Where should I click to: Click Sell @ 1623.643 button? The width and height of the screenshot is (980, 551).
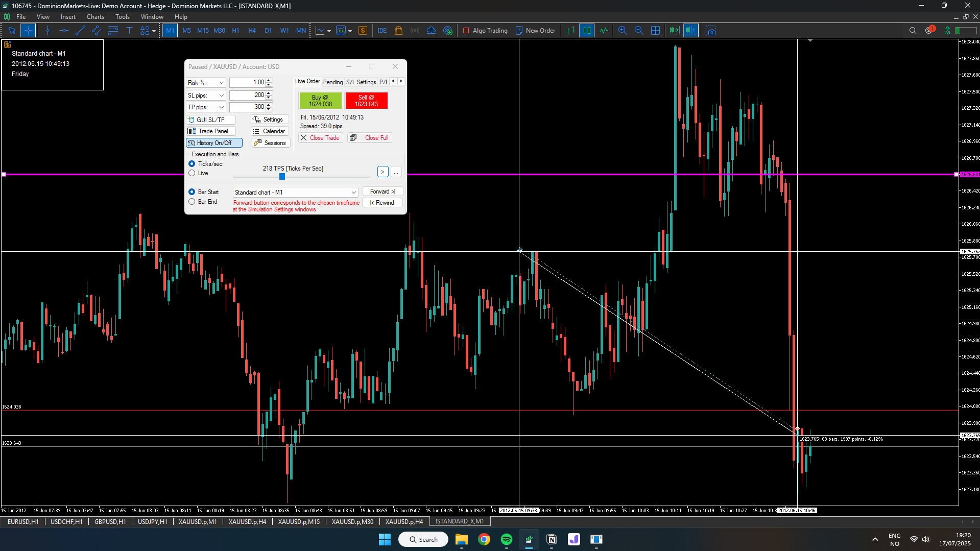367,101
